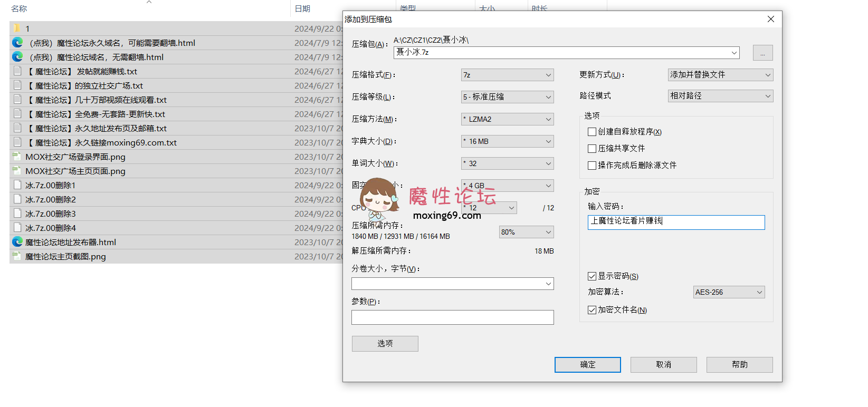
Task: Click the 输入密码 text field
Action: pos(676,222)
